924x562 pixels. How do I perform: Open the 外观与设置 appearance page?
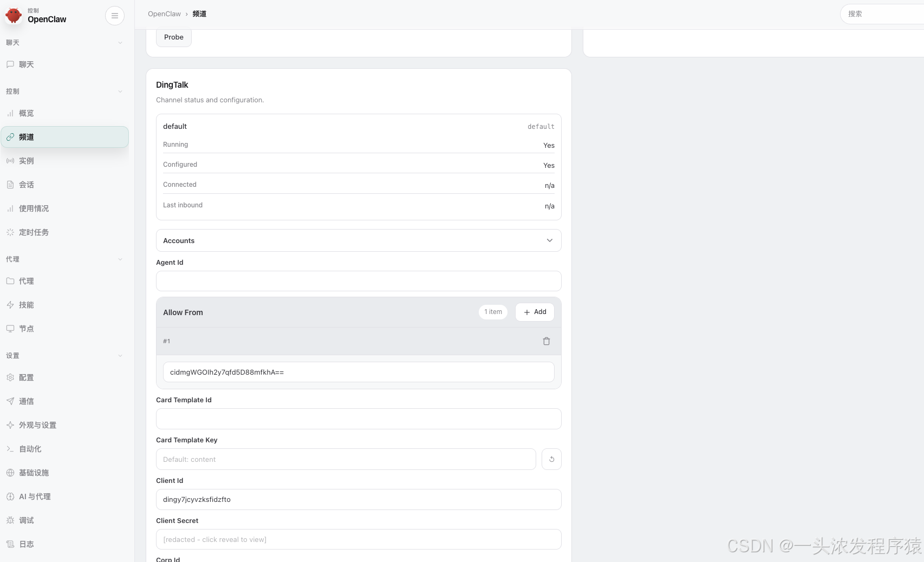coord(64,425)
